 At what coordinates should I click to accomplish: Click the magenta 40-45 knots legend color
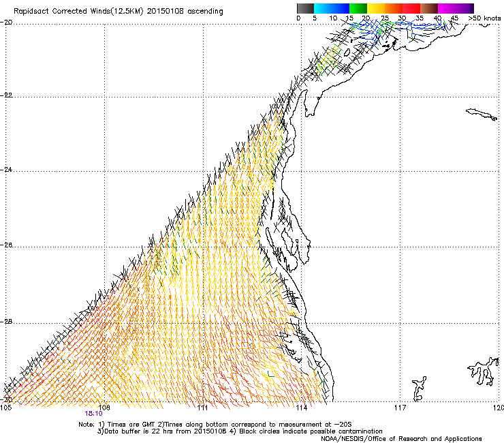click(447, 8)
